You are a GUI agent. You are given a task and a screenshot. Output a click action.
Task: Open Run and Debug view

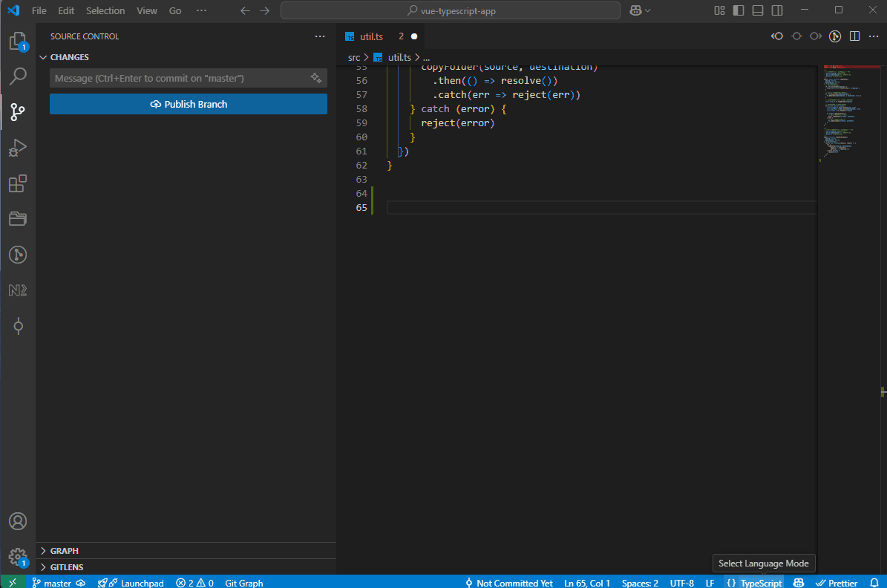coord(18,148)
